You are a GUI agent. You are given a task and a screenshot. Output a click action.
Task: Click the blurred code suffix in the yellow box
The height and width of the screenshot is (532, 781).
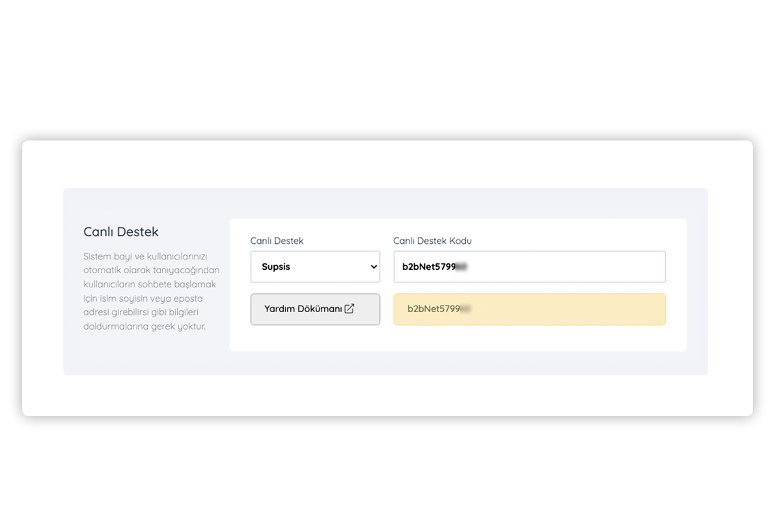[x=465, y=309]
